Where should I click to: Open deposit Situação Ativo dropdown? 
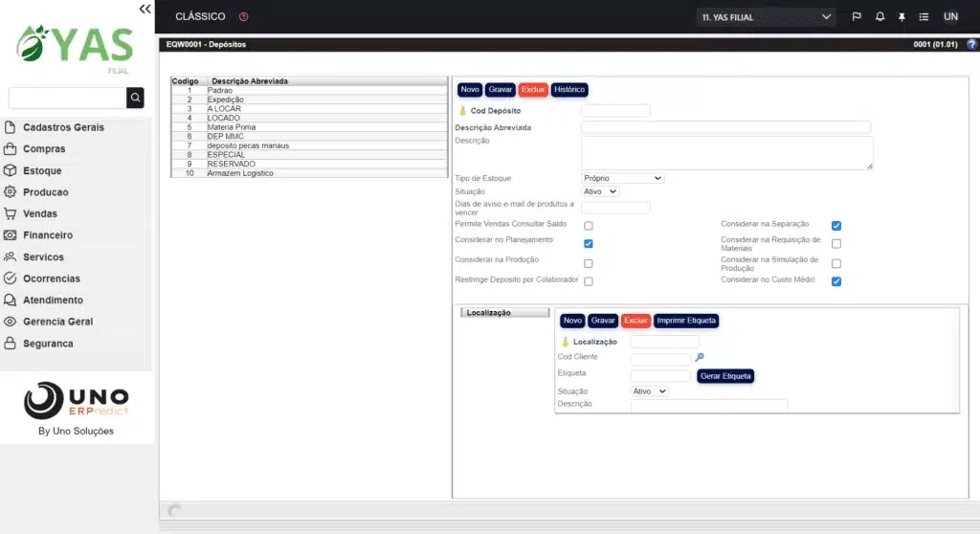[600, 191]
